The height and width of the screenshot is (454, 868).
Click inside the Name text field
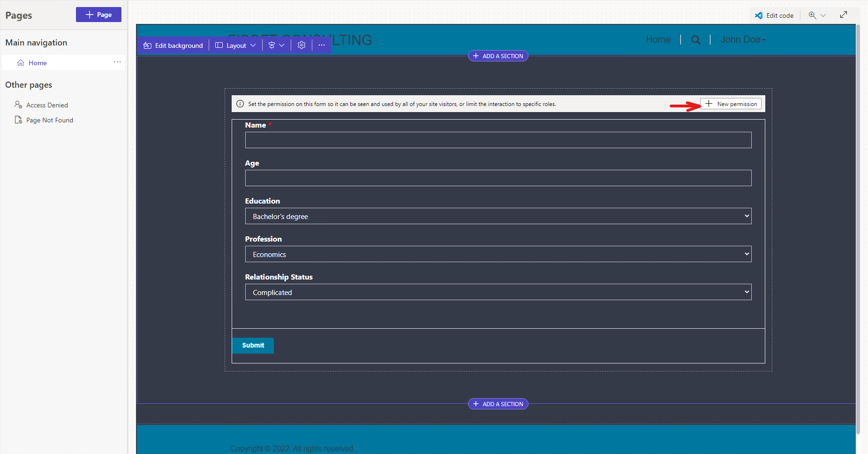point(498,140)
